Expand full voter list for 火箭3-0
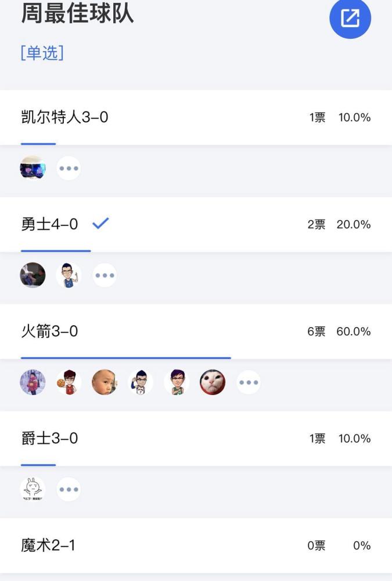Viewport: 392px width, 581px height. coord(249,382)
